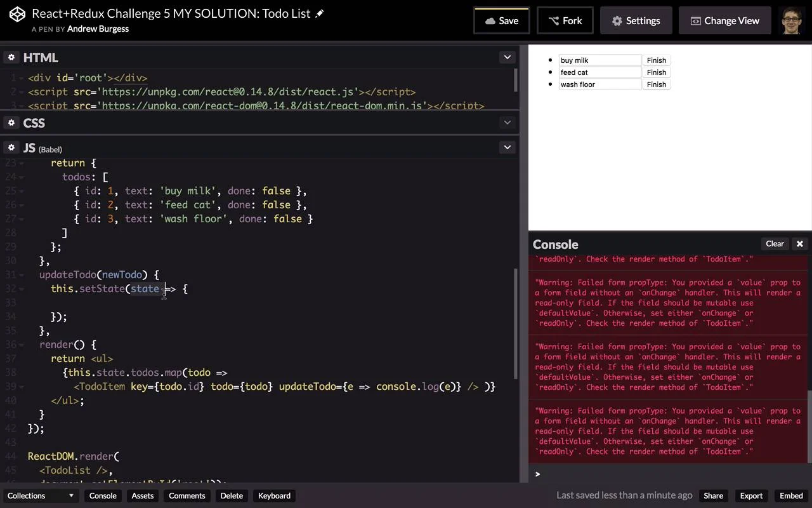
Task: Fork this pen
Action: pos(565,20)
